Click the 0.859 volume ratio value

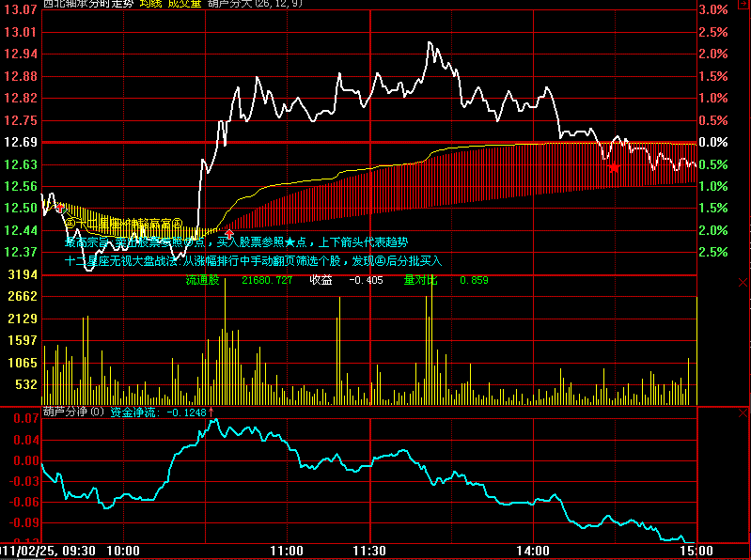pos(474,281)
